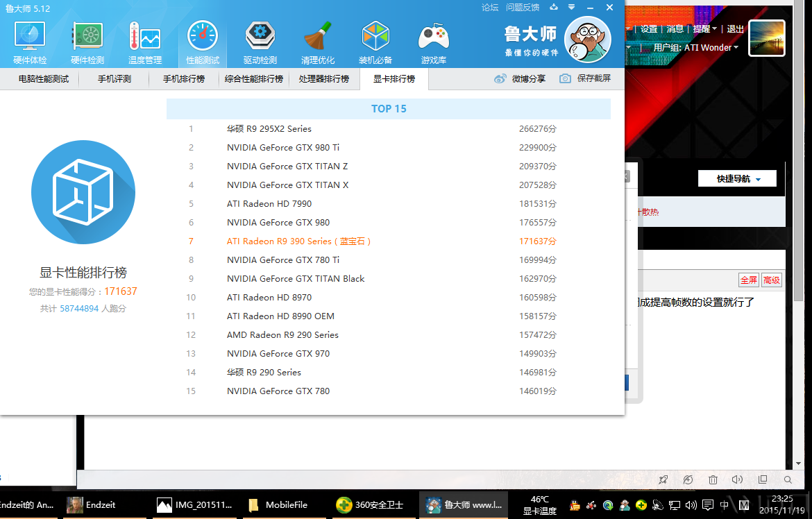Click the 鲁大师 mascot avatar
The image size is (812, 519).
pyautogui.click(x=588, y=40)
